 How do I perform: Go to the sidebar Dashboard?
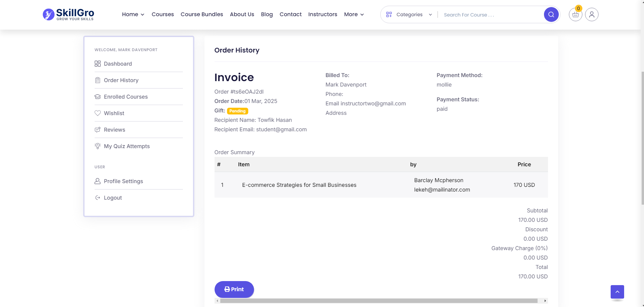(x=118, y=64)
